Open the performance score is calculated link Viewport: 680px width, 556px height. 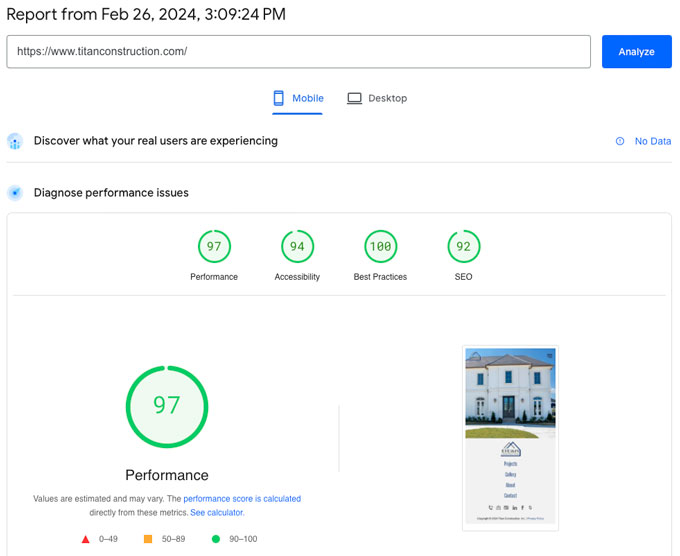tap(242, 499)
